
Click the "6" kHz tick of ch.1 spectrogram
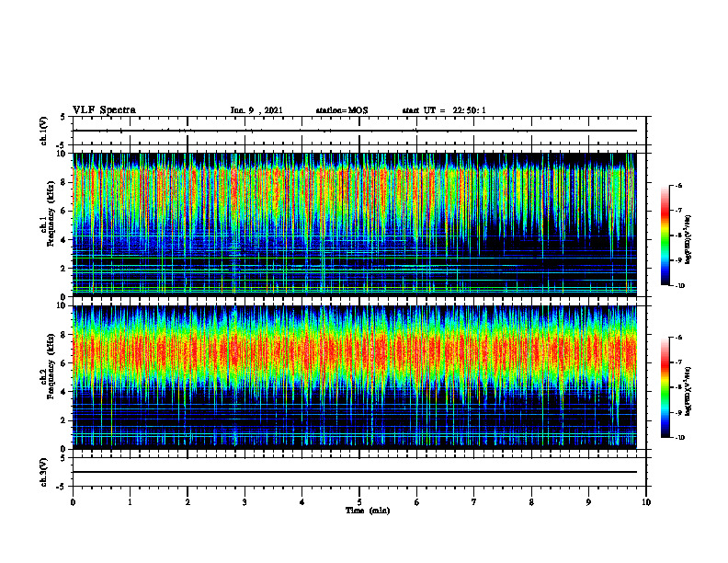(64, 211)
